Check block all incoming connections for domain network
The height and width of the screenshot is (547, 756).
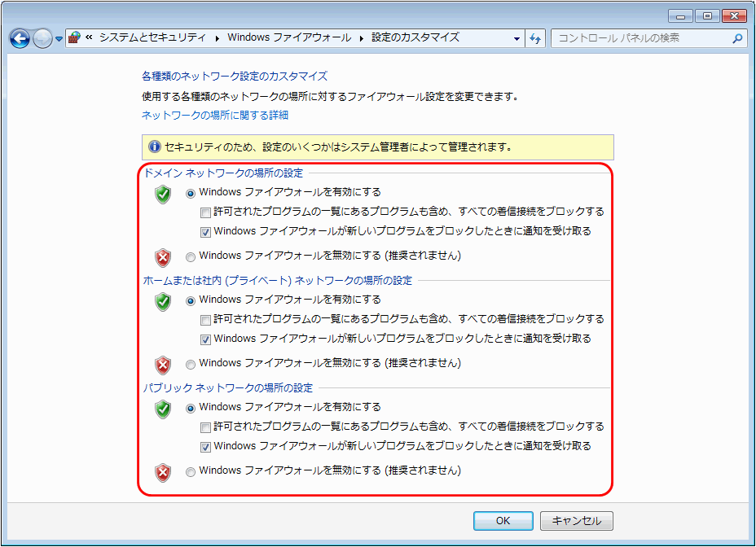pyautogui.click(x=207, y=212)
